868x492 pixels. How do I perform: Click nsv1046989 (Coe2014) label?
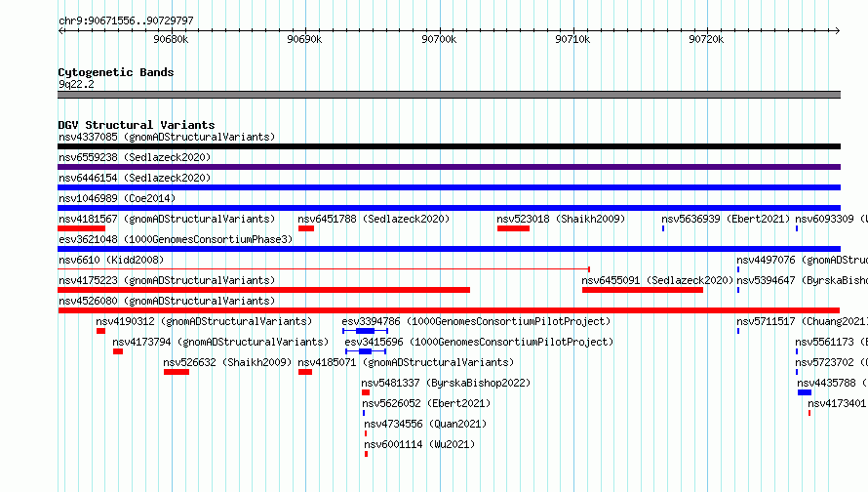tap(117, 198)
